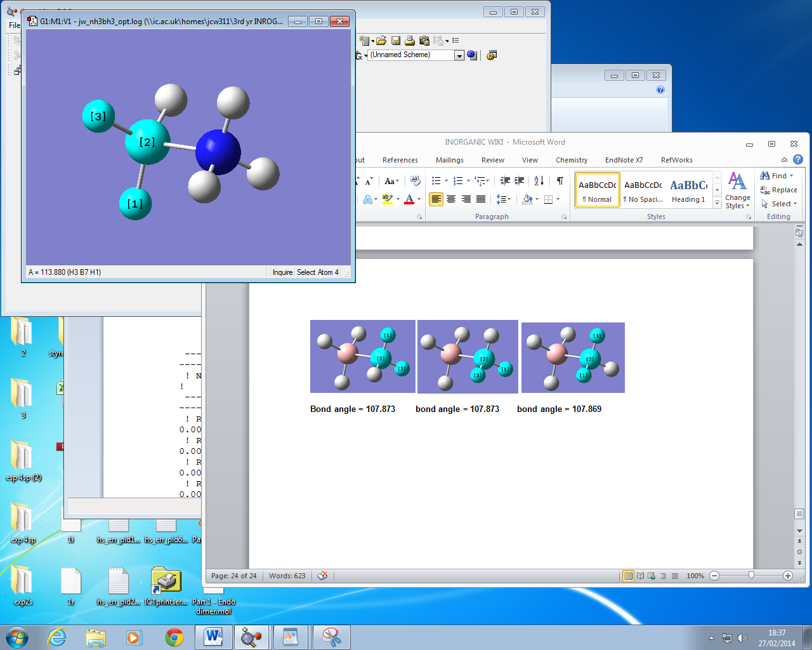The width and height of the screenshot is (812, 650).
Task: Open the Review tab in Word
Action: pos(493,160)
